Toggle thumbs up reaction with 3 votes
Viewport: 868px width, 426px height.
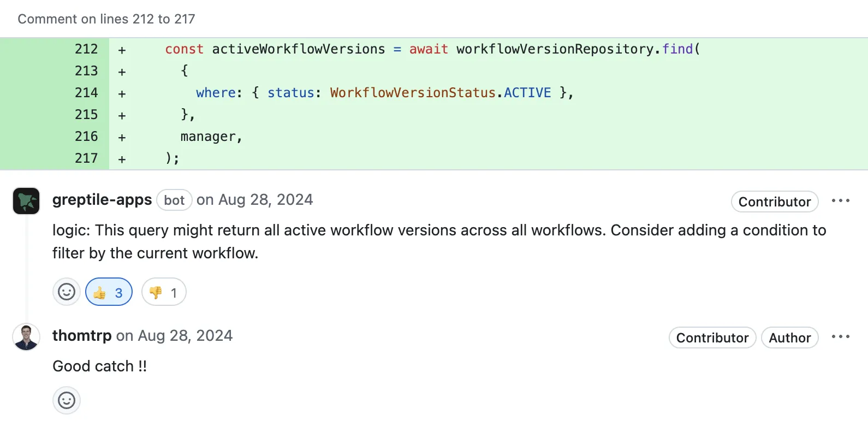[109, 292]
